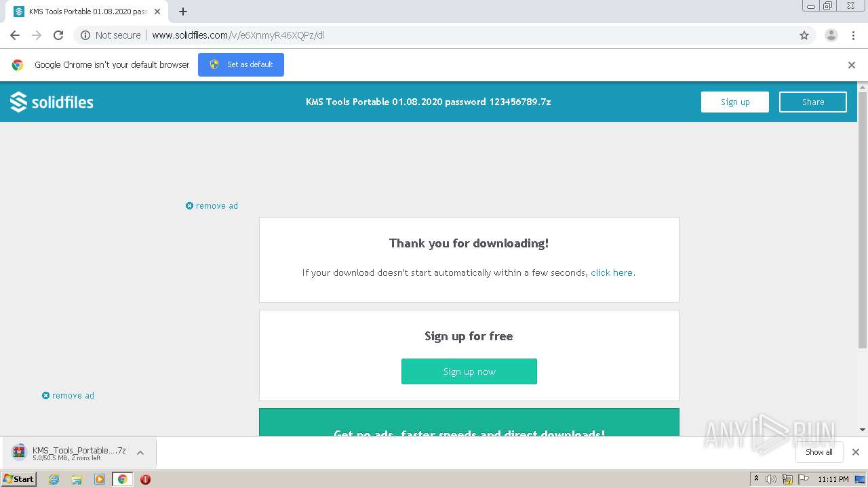Viewport: 868px width, 488px height.
Task: Click Chrome icon in taskbar
Action: [x=122, y=479]
